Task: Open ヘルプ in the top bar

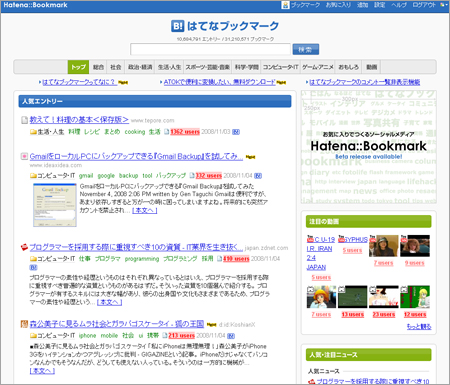Action: pyautogui.click(x=399, y=5)
